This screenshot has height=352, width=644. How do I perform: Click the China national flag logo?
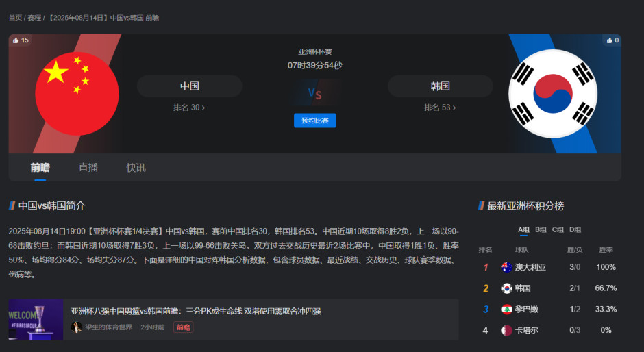tap(67, 93)
